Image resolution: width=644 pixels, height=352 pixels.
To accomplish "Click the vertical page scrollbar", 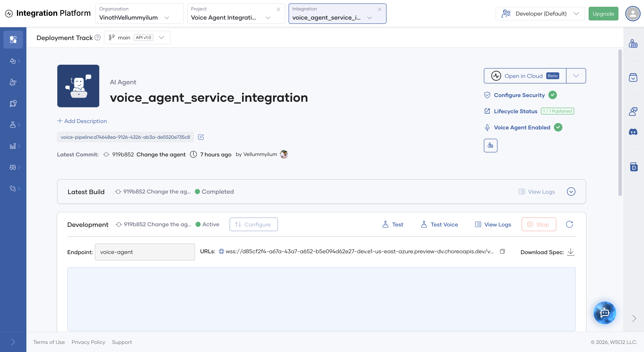I will click(620, 122).
